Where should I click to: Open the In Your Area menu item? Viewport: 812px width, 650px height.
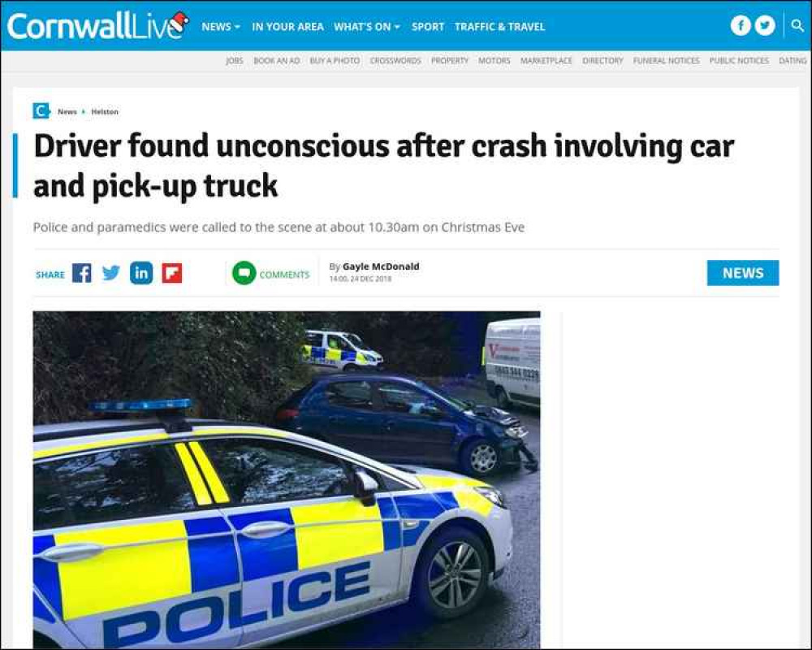tap(287, 27)
